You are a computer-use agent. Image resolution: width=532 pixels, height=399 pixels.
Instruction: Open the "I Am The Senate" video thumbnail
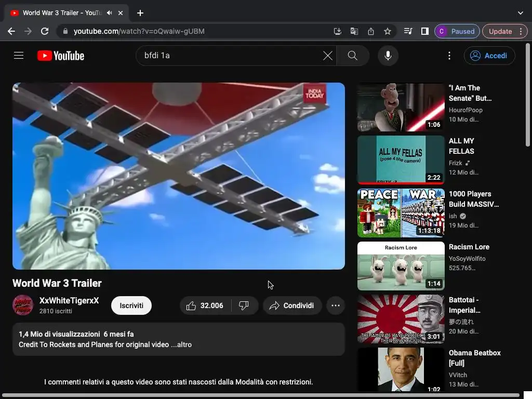401,107
